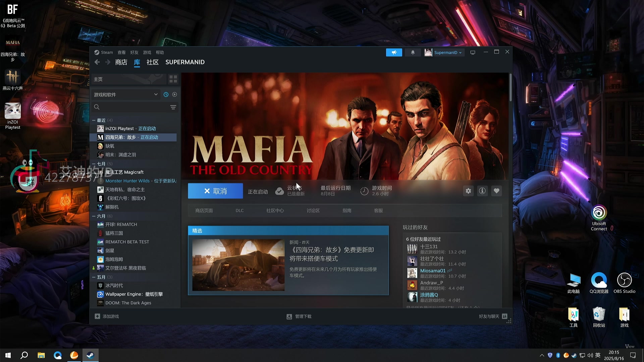The width and height of the screenshot is (644, 362).
Task: Click the playtime clock icon
Action: [364, 191]
